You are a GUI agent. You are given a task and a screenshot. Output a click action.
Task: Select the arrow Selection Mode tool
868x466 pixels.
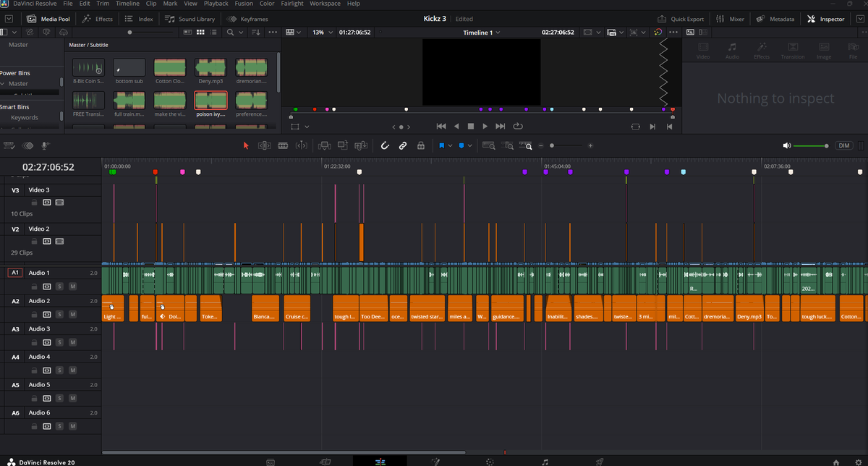(246, 145)
